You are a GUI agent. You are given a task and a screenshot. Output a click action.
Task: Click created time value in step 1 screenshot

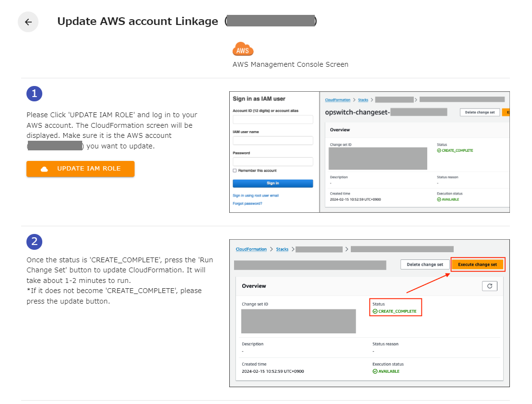[x=355, y=199]
